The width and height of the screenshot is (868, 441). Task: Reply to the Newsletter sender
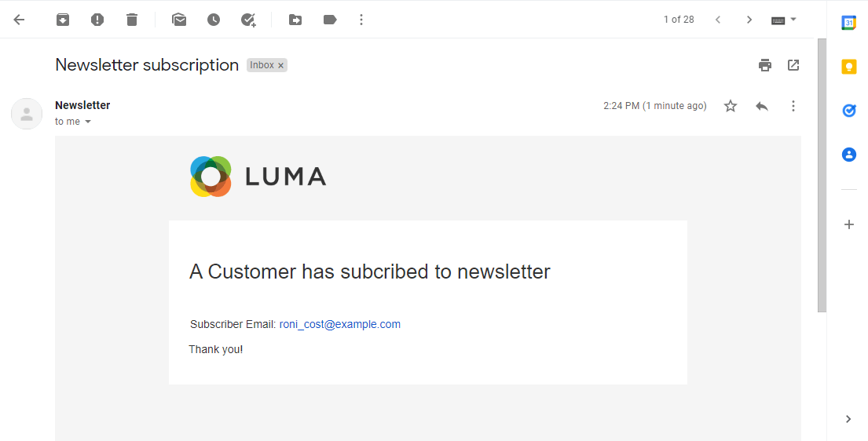click(762, 106)
